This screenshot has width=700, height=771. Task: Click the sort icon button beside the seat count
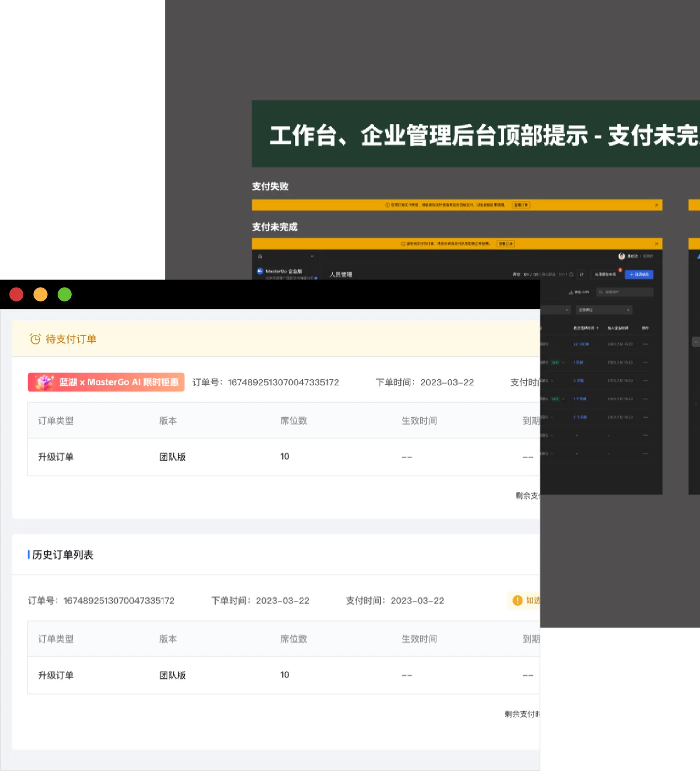pyautogui.click(x=582, y=274)
